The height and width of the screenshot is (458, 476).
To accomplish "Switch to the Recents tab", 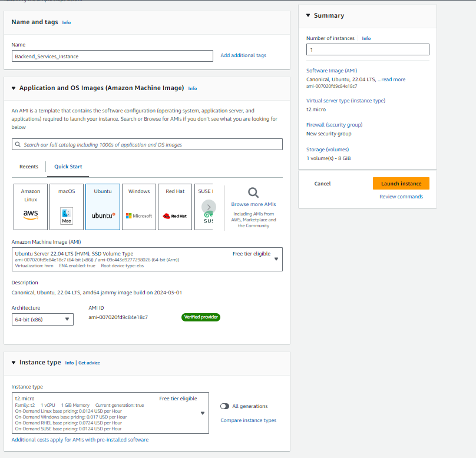I will coord(29,167).
